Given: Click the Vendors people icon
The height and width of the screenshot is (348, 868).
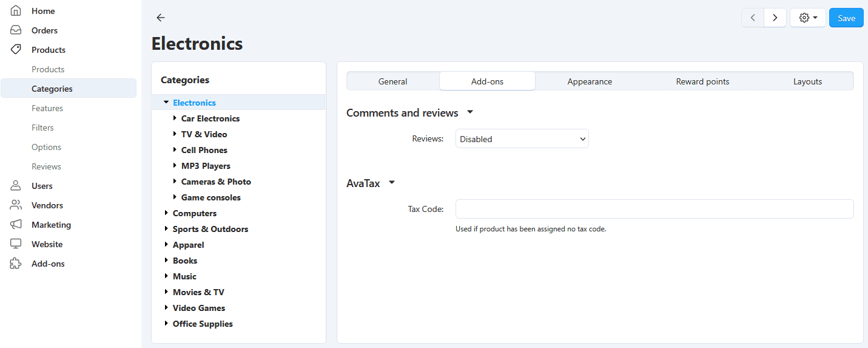Looking at the screenshot, I should point(16,205).
